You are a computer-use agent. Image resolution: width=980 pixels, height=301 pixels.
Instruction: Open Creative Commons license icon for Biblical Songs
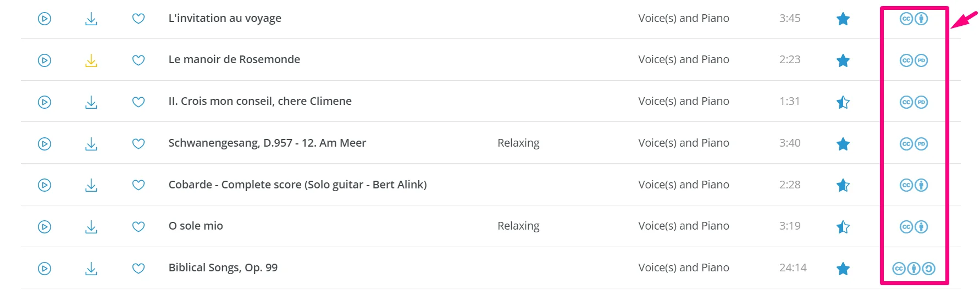pyautogui.click(x=899, y=269)
